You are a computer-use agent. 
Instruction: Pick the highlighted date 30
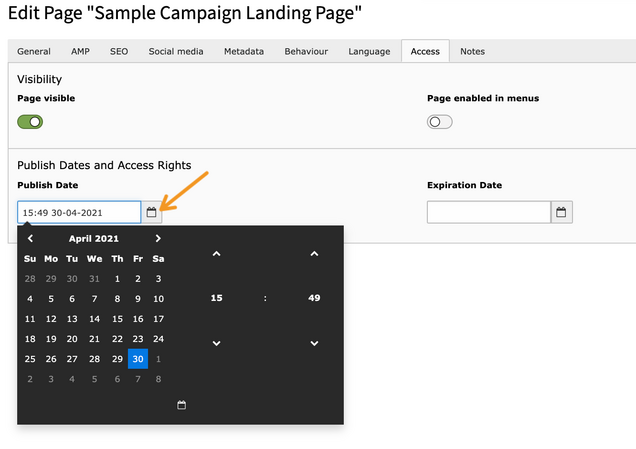click(x=138, y=359)
